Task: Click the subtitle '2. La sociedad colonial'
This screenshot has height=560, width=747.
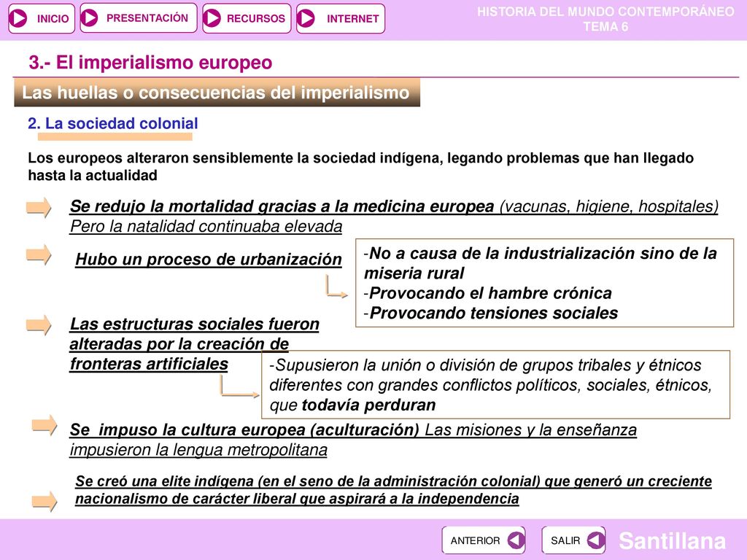Action: click(x=113, y=123)
